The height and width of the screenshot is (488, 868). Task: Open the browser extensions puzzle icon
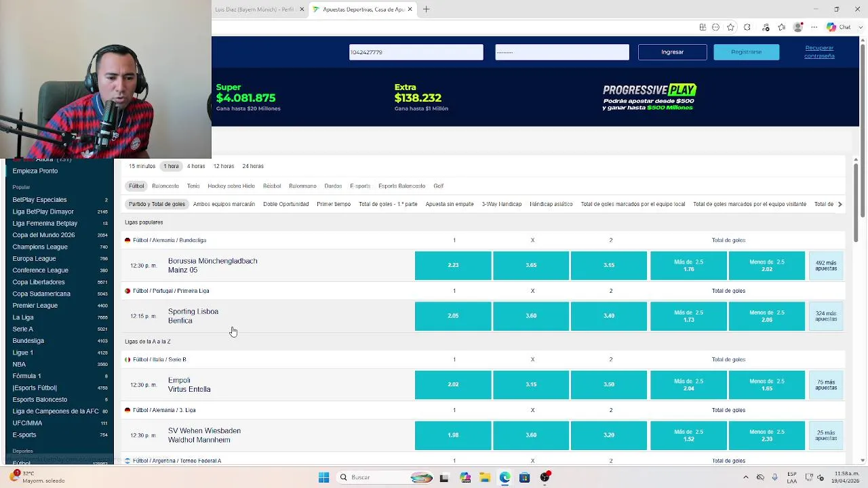pyautogui.click(x=747, y=27)
